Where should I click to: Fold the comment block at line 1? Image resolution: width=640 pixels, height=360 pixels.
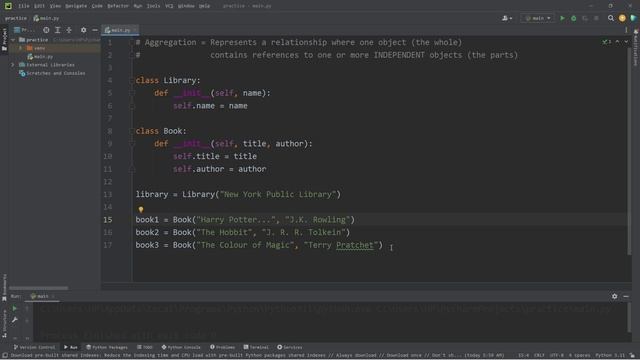132,42
